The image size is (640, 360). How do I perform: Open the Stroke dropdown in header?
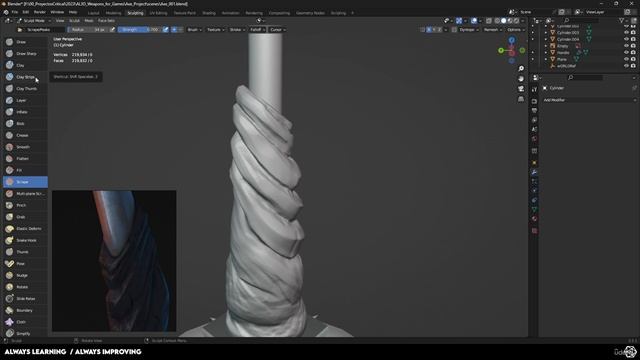point(237,30)
